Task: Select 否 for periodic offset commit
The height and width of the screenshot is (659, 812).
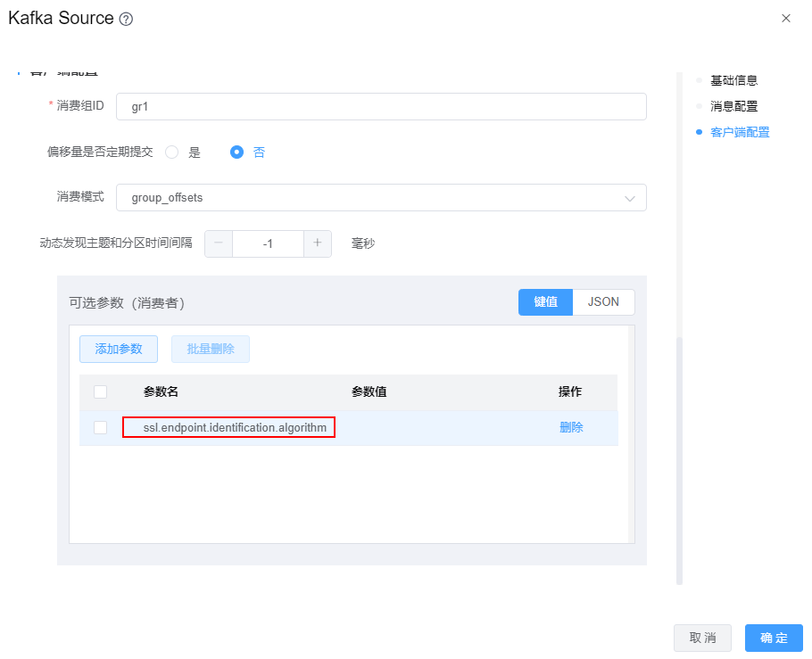Action: pyautogui.click(x=237, y=152)
